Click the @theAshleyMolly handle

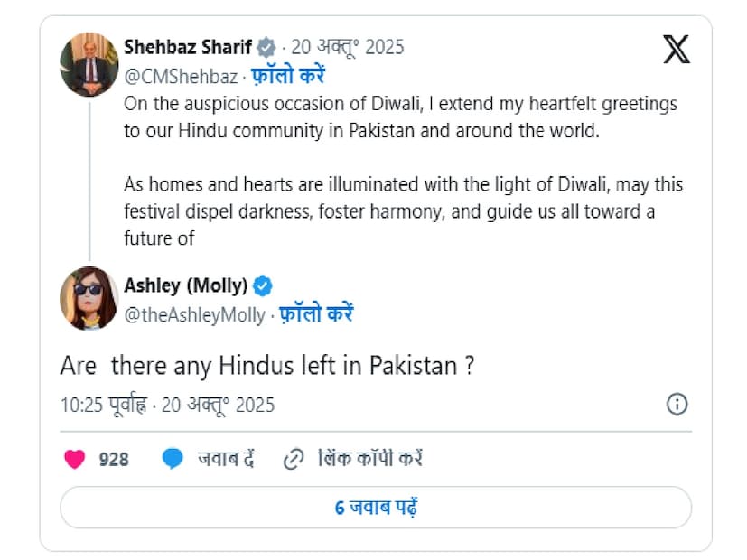pyautogui.click(x=194, y=315)
